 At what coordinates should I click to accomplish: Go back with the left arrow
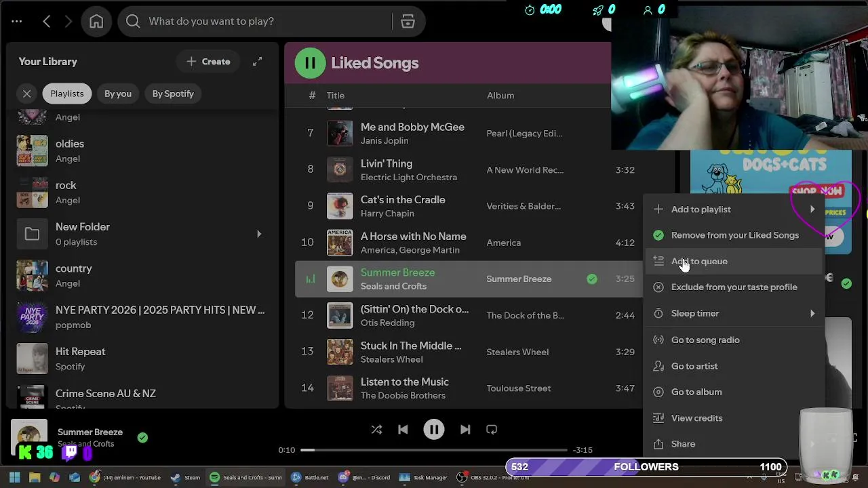[47, 21]
